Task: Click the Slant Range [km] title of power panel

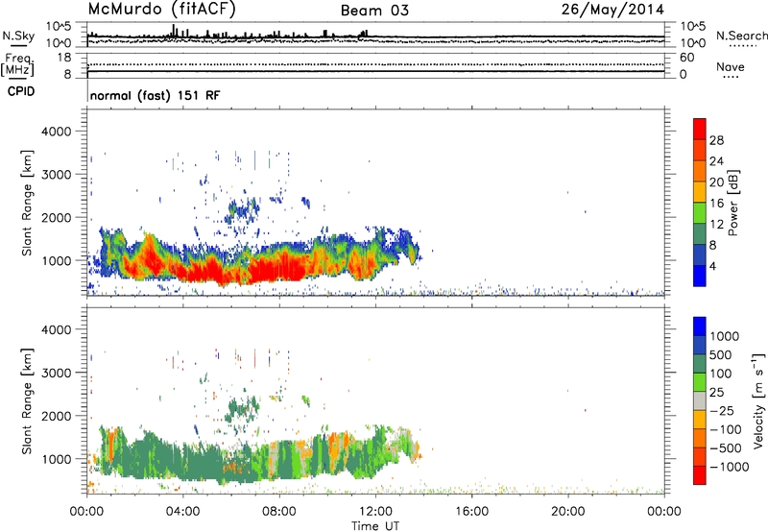Action: [x=27, y=203]
